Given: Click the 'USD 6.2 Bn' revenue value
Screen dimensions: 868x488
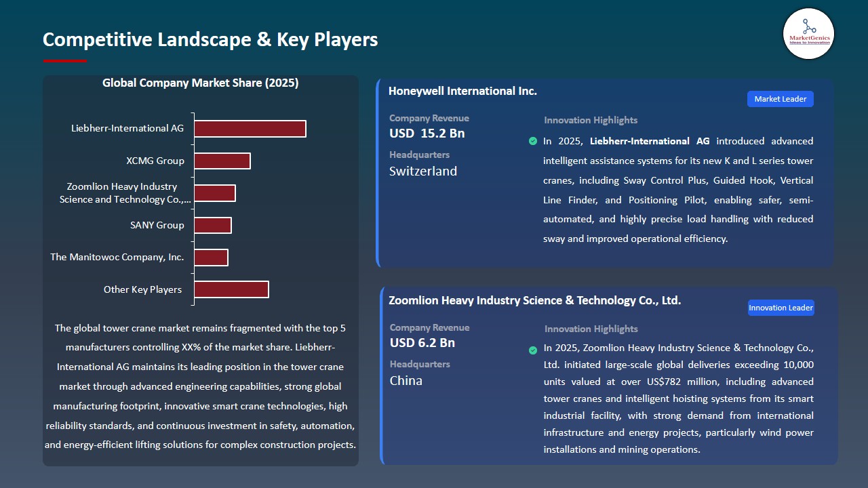Looking at the screenshot, I should (422, 343).
